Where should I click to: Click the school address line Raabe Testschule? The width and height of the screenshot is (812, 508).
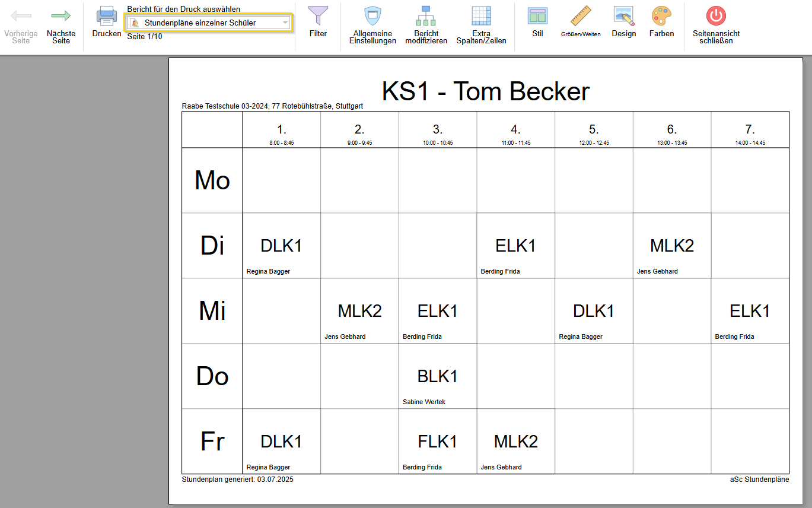click(x=272, y=106)
